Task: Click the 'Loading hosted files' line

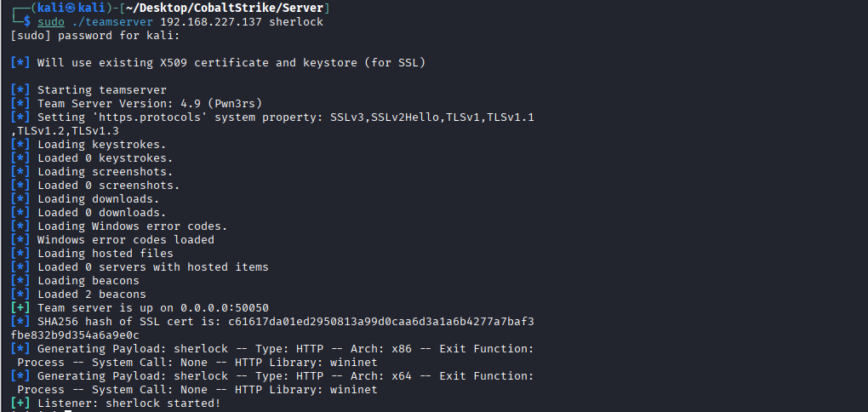Action: (x=106, y=253)
